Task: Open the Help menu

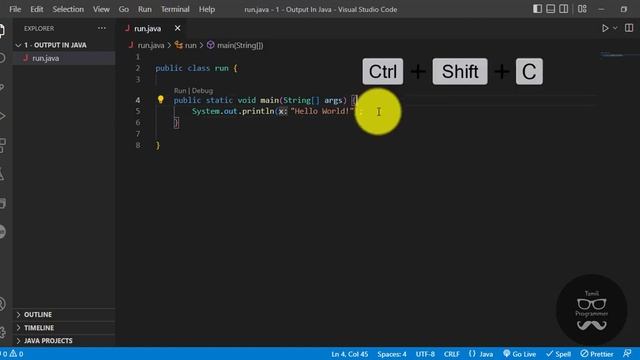Action: pyautogui.click(x=207, y=9)
